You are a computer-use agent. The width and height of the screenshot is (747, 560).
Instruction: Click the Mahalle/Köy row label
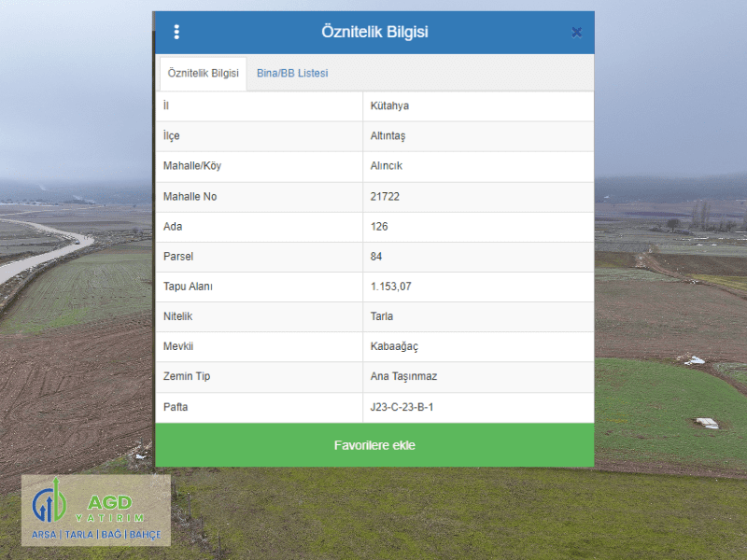coord(192,166)
